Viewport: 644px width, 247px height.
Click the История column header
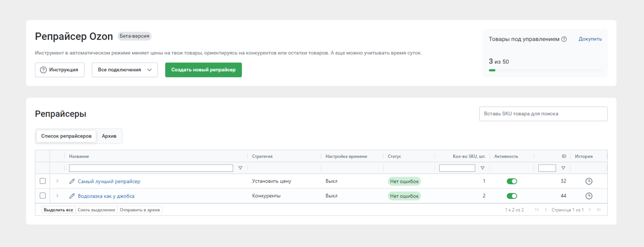tap(584, 156)
